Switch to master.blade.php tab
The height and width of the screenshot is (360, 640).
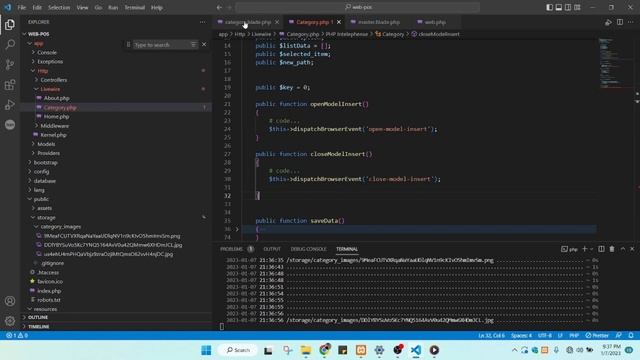click(379, 22)
